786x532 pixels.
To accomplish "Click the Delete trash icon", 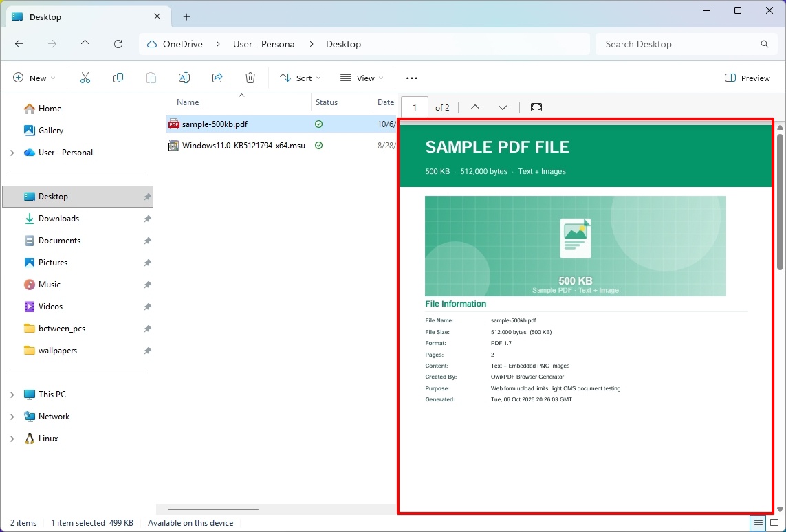I will tap(250, 78).
